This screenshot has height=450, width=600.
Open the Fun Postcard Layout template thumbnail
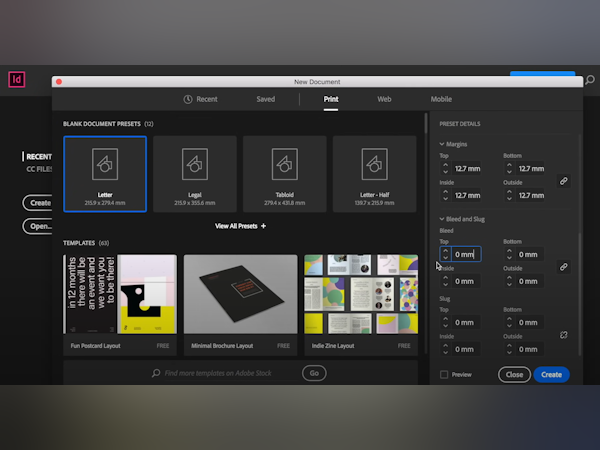[120, 294]
